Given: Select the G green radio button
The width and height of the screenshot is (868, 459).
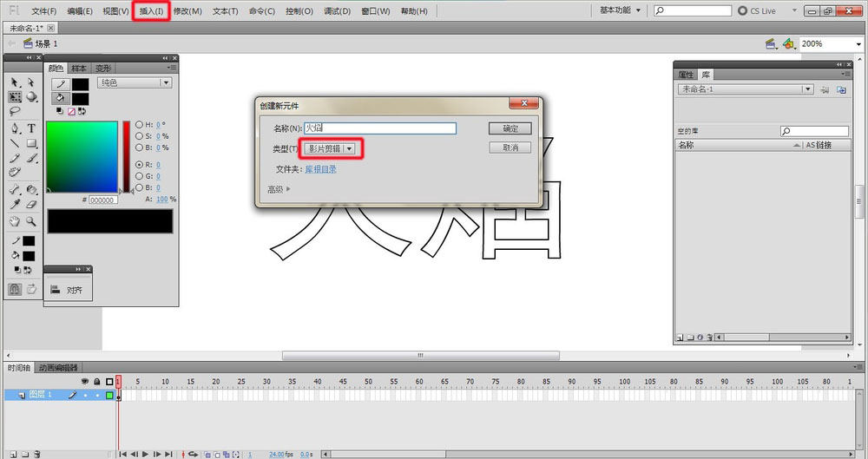Looking at the screenshot, I should [x=139, y=175].
